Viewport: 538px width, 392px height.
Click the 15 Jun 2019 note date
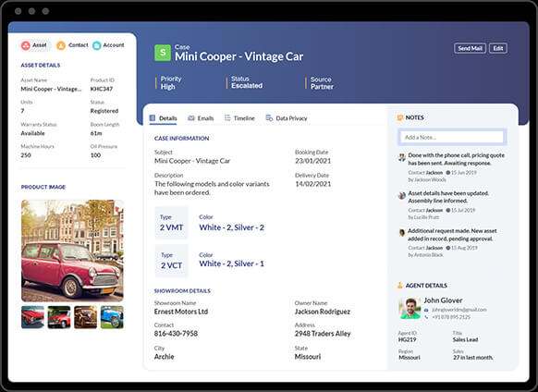[x=464, y=172]
